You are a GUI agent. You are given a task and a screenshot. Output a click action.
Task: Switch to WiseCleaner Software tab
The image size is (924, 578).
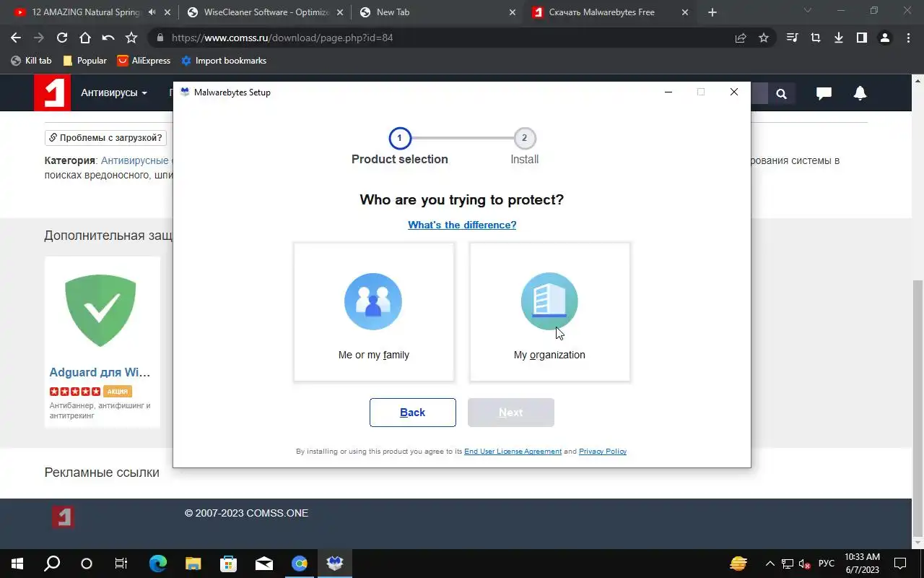tap(266, 12)
